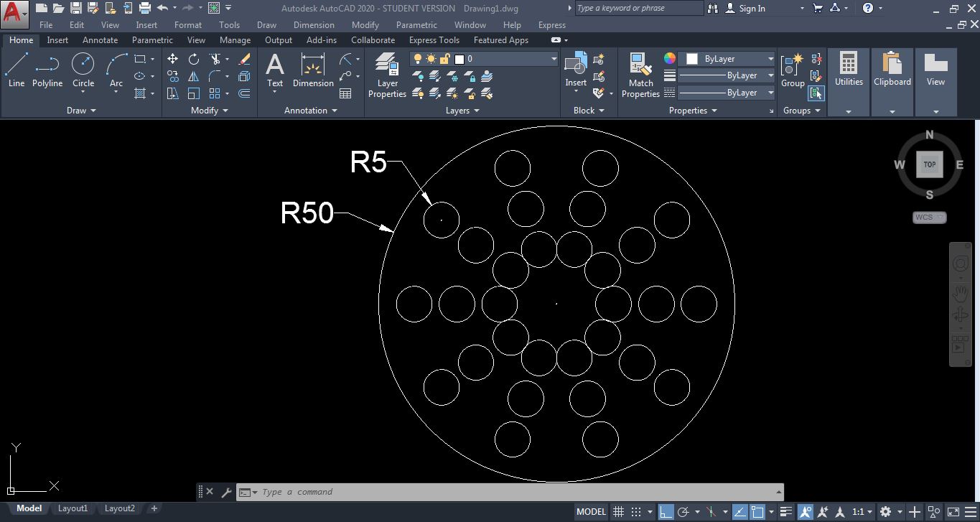The height and width of the screenshot is (522, 980).
Task: Switch to Layout1
Action: point(73,508)
